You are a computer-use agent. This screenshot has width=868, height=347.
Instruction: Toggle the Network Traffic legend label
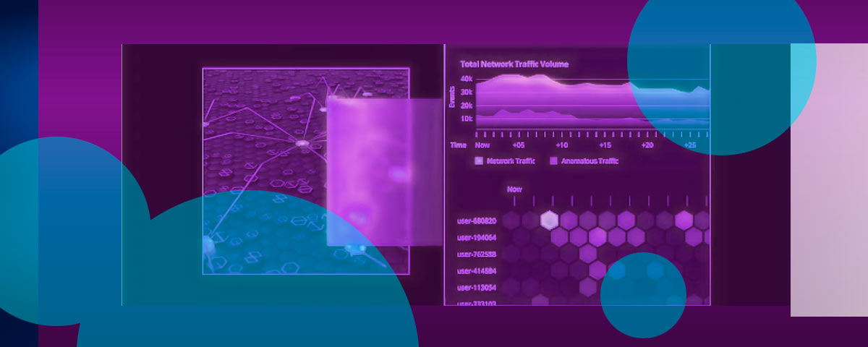[511, 161]
